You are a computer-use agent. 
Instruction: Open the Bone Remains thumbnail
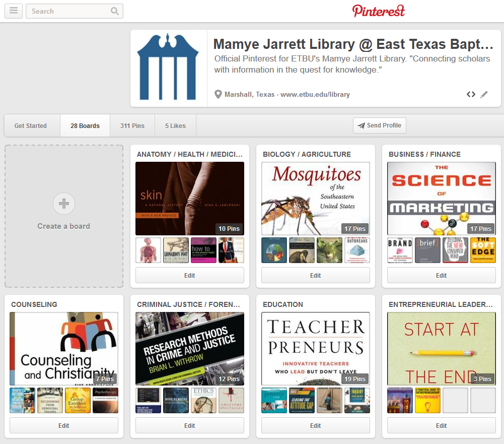click(x=176, y=401)
